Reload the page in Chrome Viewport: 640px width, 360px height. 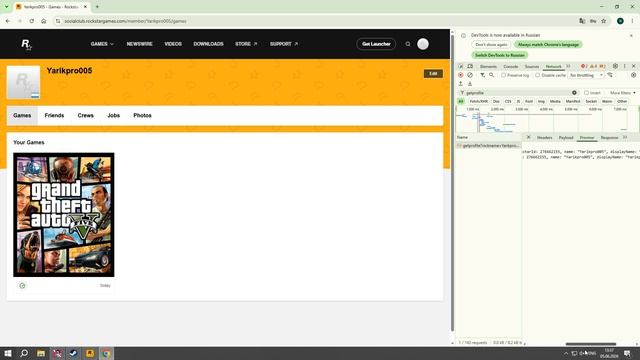(31, 21)
